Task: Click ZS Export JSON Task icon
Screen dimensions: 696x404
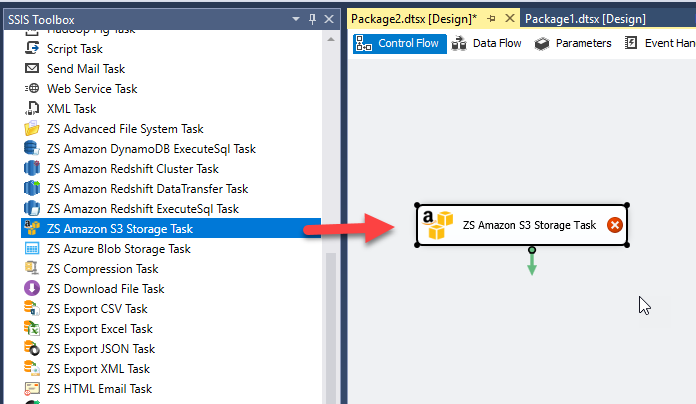Action: tap(32, 348)
